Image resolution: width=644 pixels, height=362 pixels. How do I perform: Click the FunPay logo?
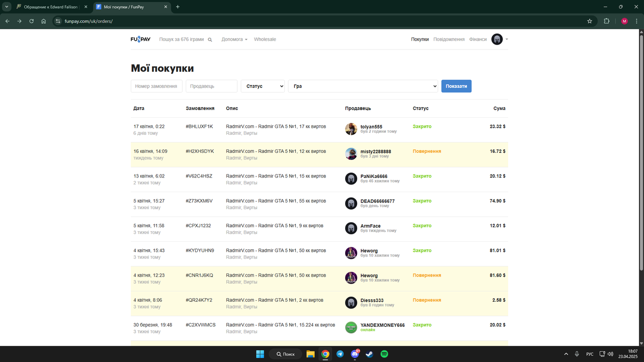point(140,39)
